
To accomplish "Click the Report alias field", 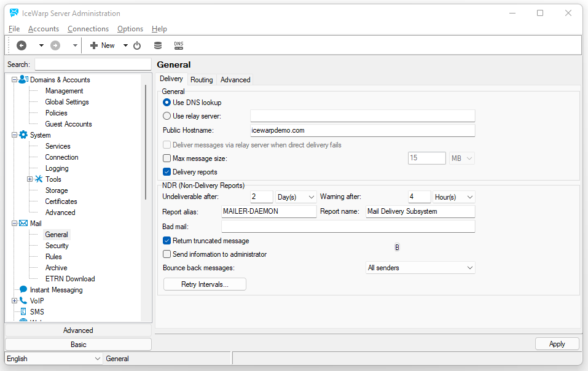I will [x=269, y=211].
